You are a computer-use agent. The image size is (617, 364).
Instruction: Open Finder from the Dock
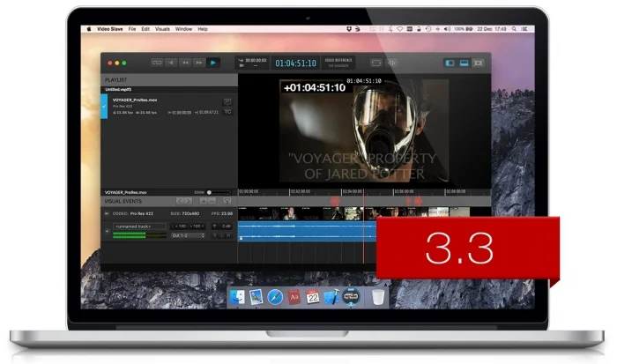pos(237,297)
